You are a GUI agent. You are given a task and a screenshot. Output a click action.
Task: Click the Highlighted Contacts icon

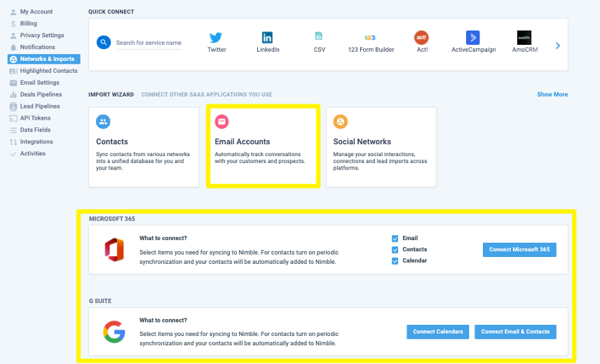tap(13, 71)
